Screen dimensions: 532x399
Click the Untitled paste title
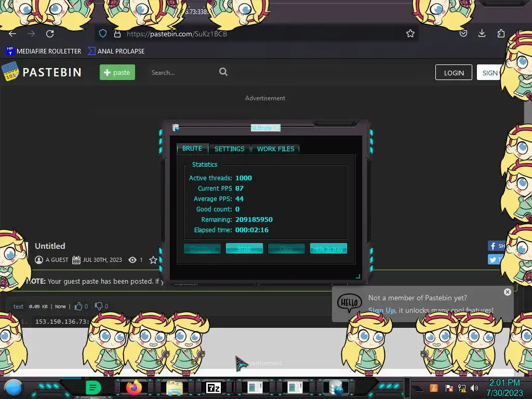click(x=50, y=246)
